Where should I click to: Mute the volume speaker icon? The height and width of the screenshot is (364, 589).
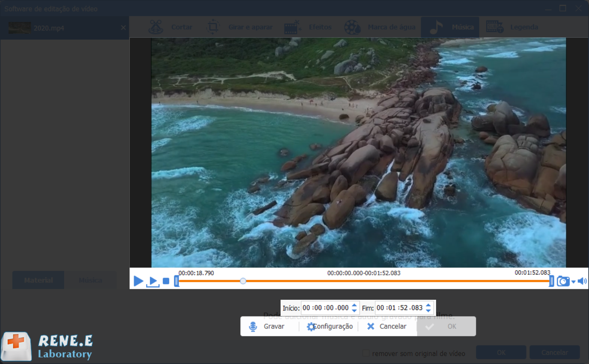pyautogui.click(x=582, y=281)
